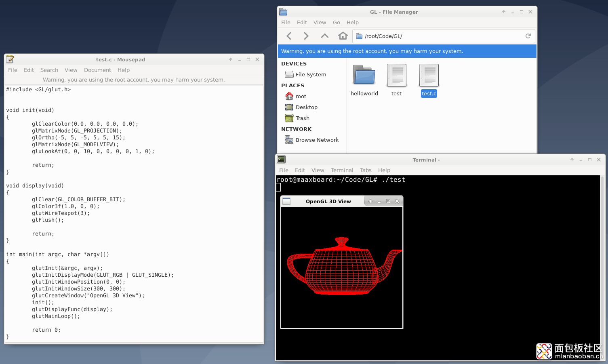Screen dimensions: 608x364
Task: Maximize the Mousepad window
Action: tap(248, 59)
